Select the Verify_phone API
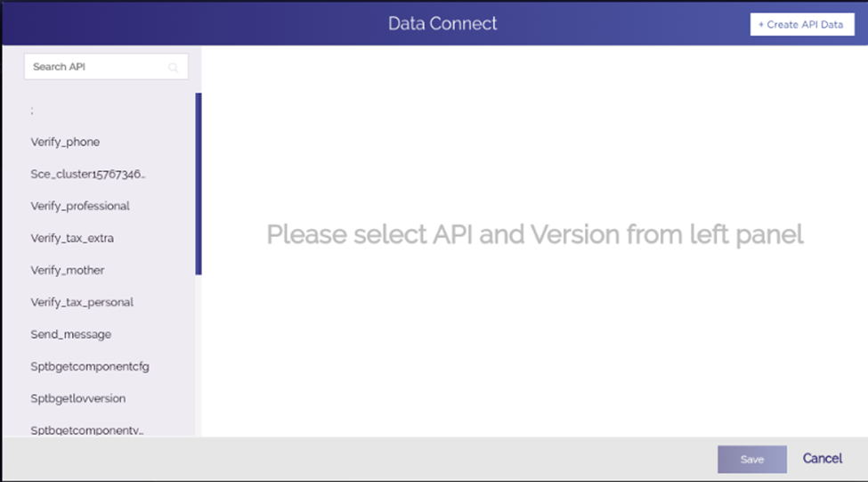 click(x=65, y=142)
